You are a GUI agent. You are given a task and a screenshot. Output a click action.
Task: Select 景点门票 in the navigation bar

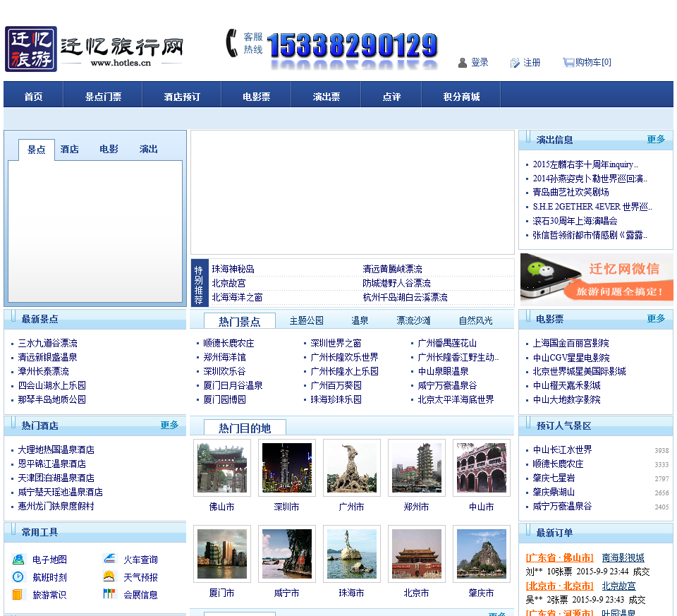point(103,97)
